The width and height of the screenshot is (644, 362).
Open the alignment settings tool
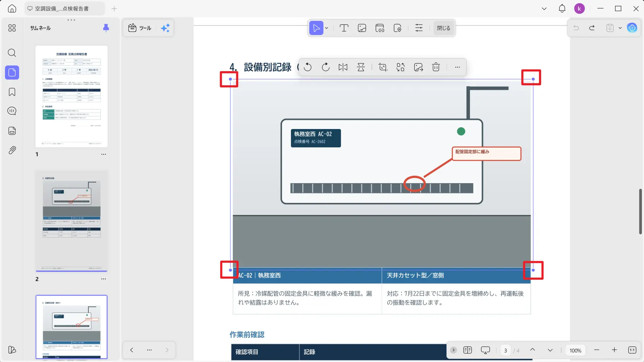pos(419,28)
